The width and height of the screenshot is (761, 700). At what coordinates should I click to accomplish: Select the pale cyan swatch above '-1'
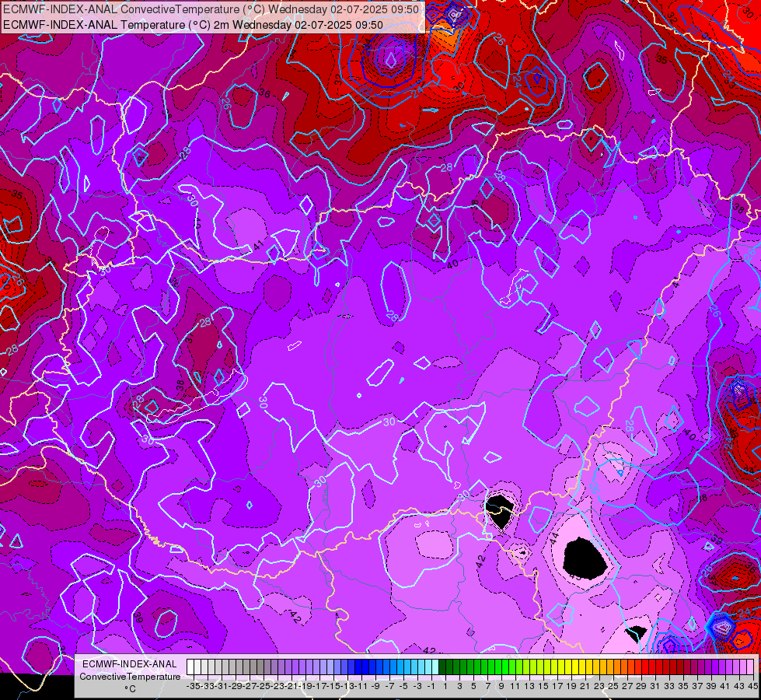(435, 667)
